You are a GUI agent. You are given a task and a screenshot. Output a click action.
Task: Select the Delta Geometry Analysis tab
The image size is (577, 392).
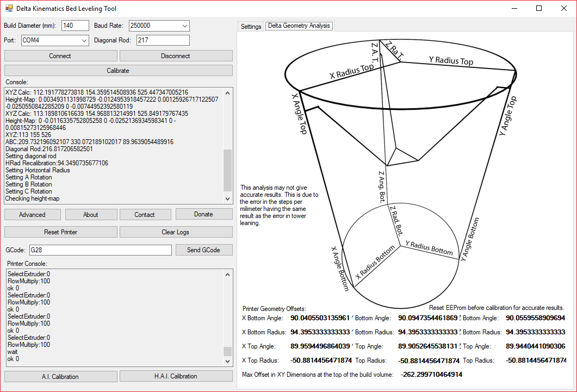click(x=299, y=26)
